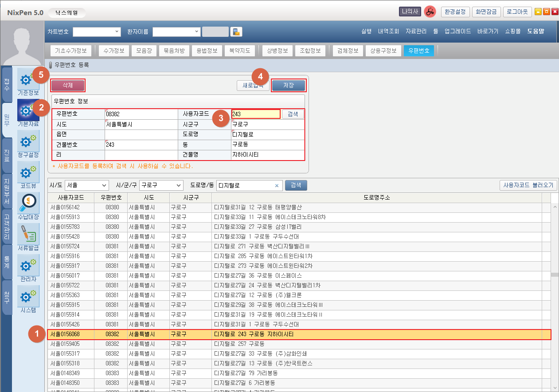Click the 서류발급 document icon
Viewport: 559px width, 392px height.
pyautogui.click(x=28, y=235)
